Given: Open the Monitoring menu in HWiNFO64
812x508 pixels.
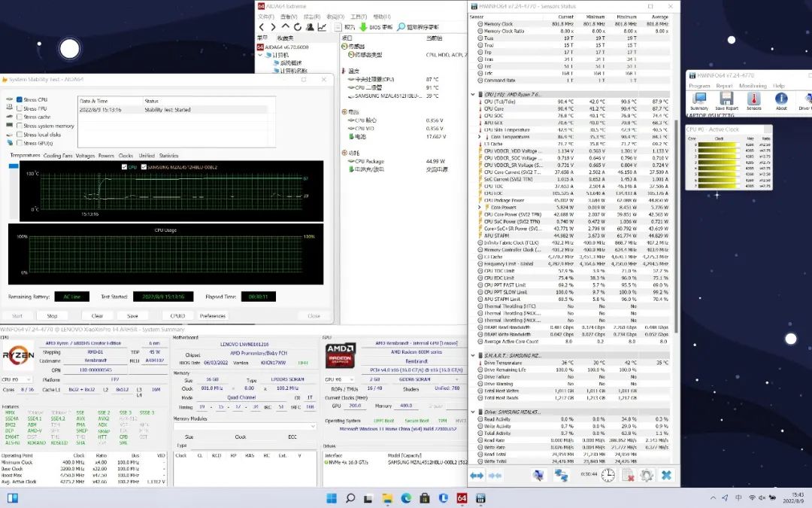Looking at the screenshot, I should pyautogui.click(x=753, y=86).
